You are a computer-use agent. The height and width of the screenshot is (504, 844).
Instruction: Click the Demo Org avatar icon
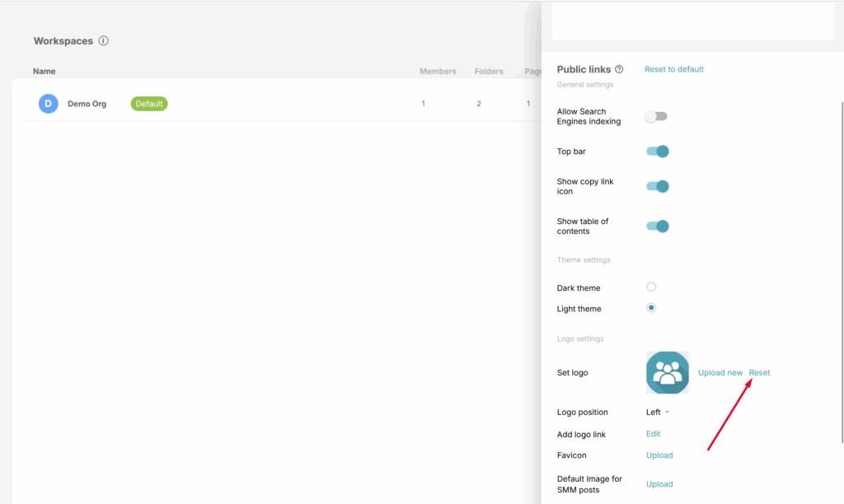point(49,104)
